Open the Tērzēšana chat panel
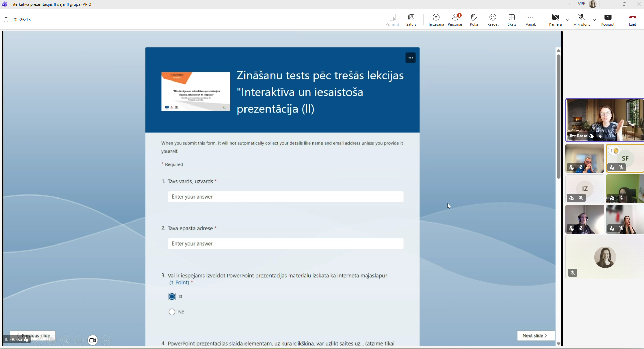The width and height of the screenshot is (644, 349). click(435, 20)
